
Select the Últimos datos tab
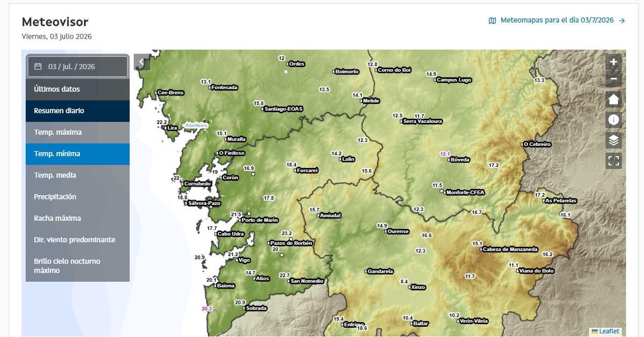tap(78, 90)
